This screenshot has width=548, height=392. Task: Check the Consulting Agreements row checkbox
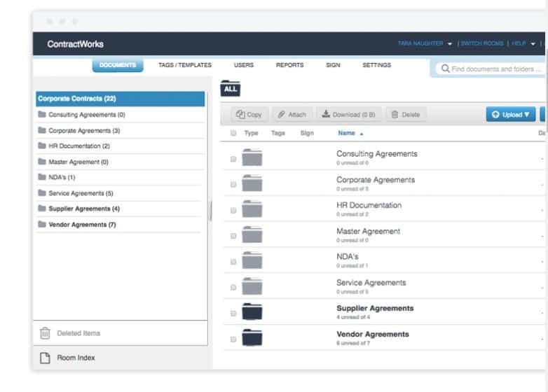tap(233, 159)
